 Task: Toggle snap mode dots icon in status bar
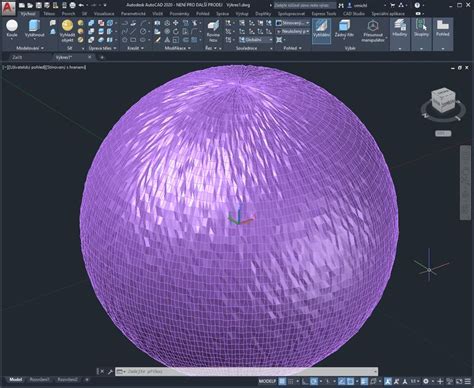[x=291, y=381]
